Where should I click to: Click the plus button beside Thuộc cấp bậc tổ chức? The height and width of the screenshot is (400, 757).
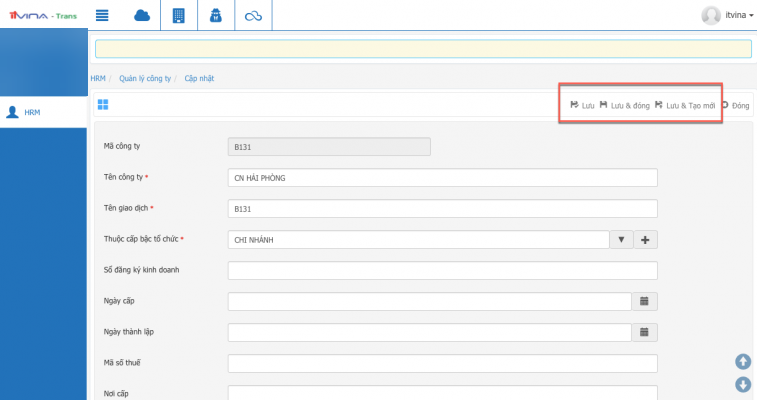644,240
